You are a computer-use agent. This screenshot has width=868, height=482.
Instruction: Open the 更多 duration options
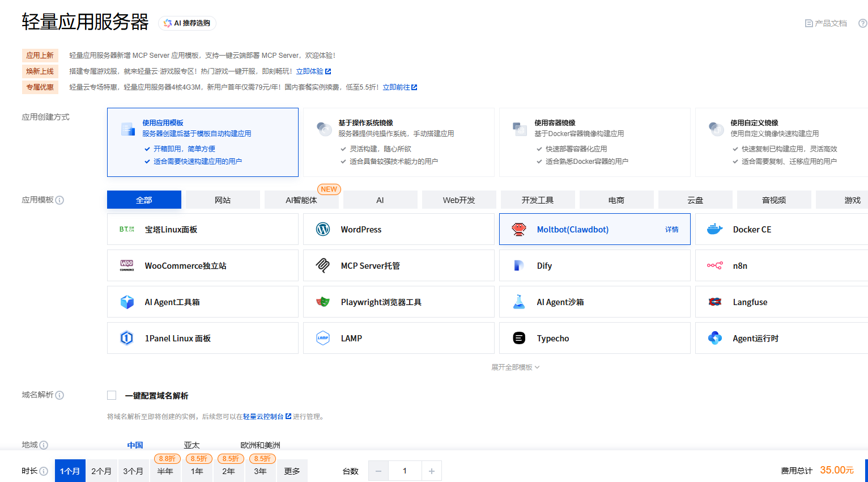(292, 471)
